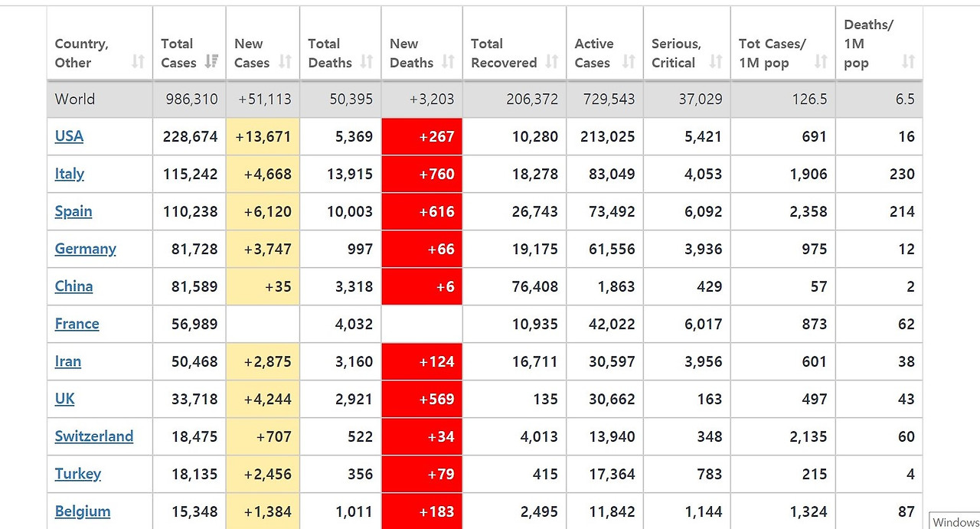Sort by the Country, Other column icon

tap(138, 62)
